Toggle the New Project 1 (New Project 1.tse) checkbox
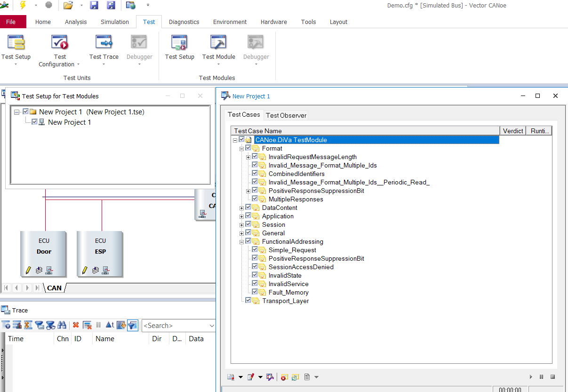Viewport: 568px width, 392px height. click(26, 112)
